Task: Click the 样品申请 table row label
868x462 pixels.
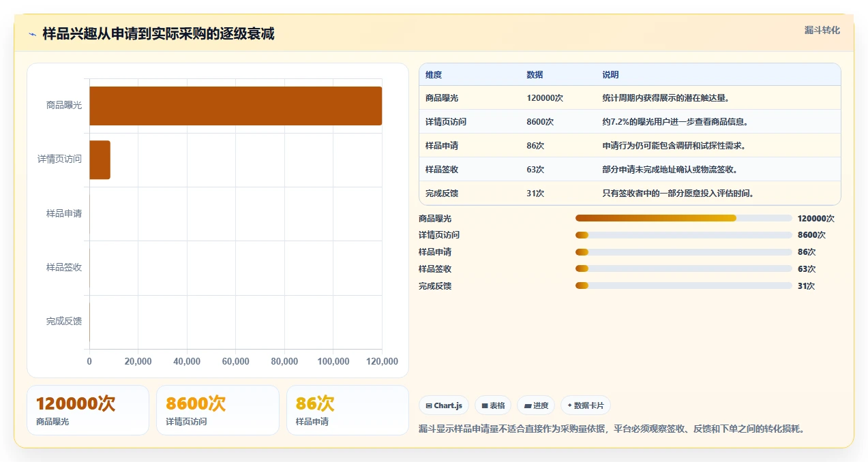Action: tap(442, 146)
